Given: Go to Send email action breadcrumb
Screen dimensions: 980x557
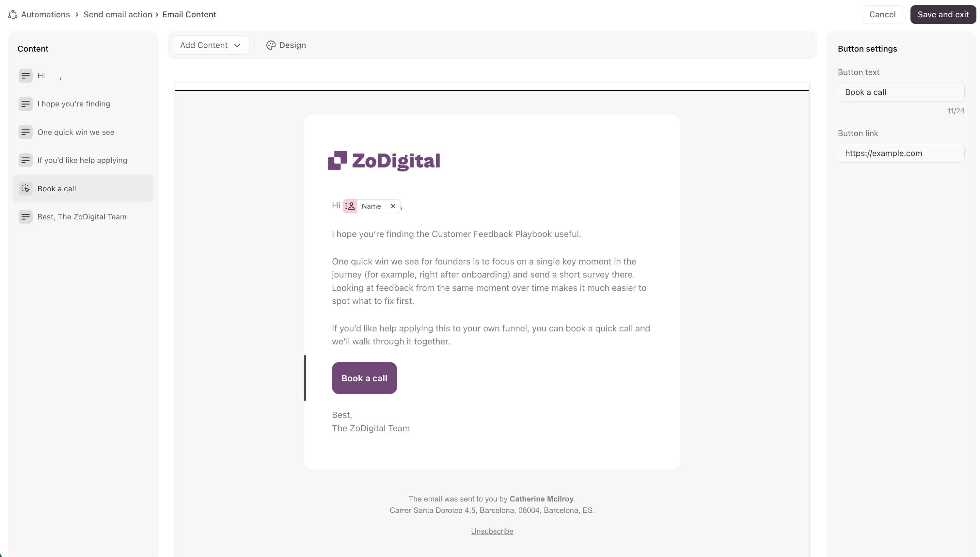Looking at the screenshot, I should click(x=118, y=15).
